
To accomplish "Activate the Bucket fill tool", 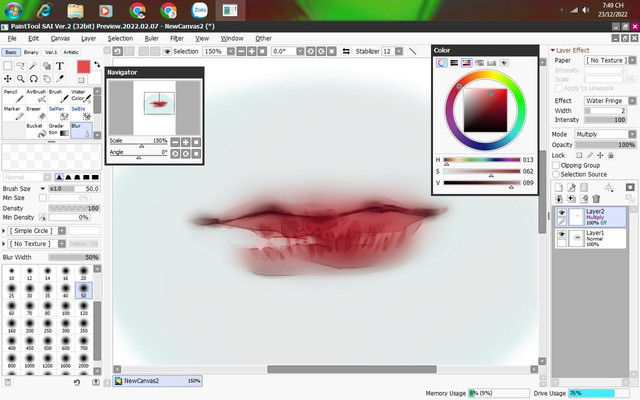I will click(34, 131).
